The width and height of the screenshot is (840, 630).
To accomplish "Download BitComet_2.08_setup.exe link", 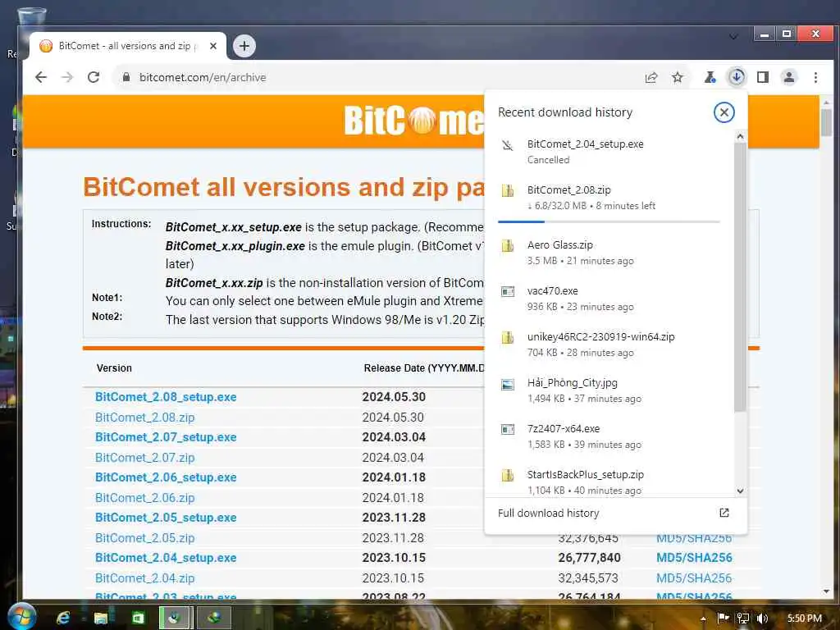I will point(166,397).
